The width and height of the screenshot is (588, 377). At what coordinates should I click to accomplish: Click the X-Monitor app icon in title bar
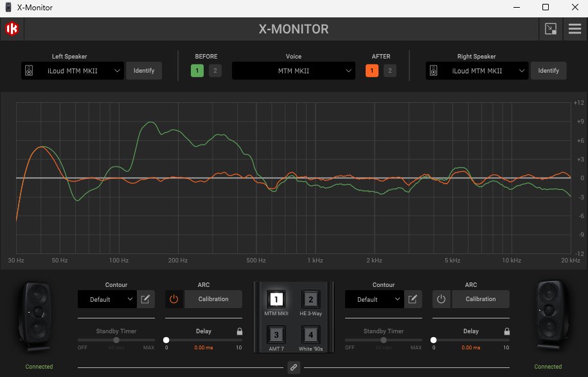(8, 7)
